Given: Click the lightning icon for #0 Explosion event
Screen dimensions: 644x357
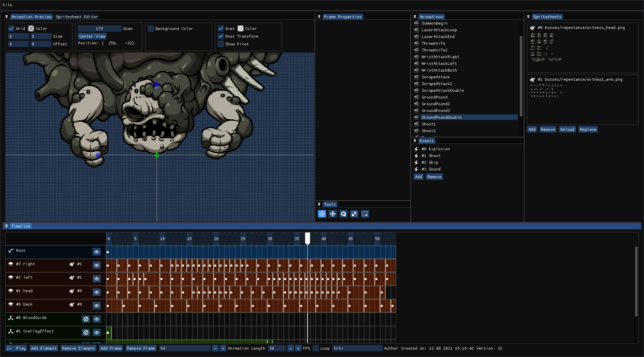Looking at the screenshot, I should [416, 149].
